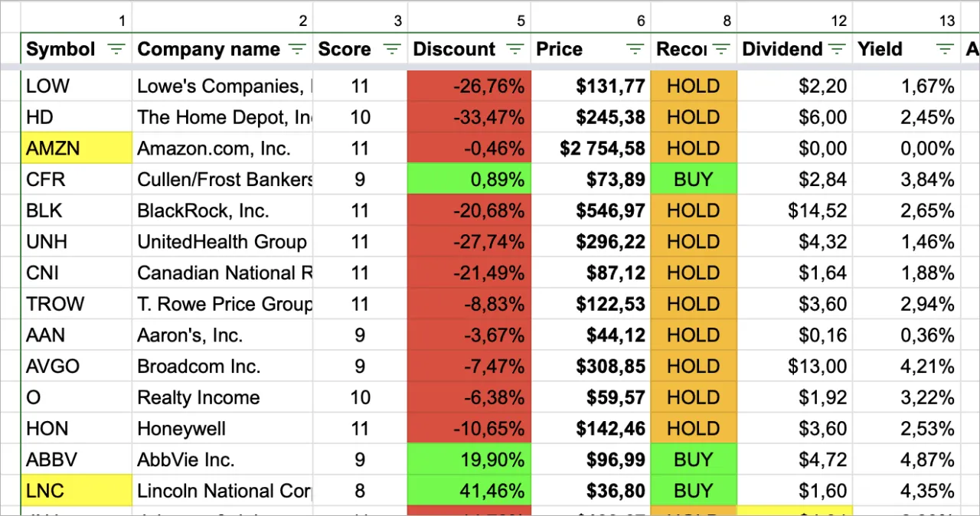Select the TROW symbol cell
The width and height of the screenshot is (980, 516).
[77, 305]
